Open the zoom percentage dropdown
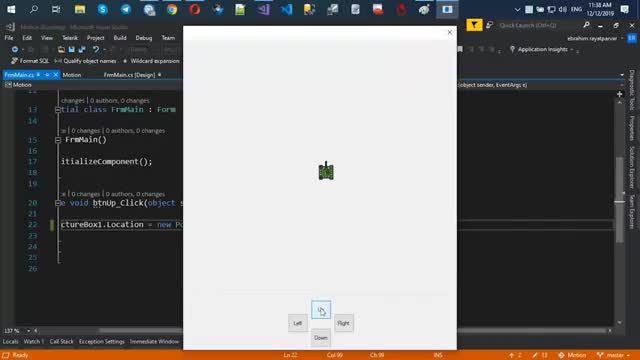Image resolution: width=640 pixels, height=360 pixels. pos(29,331)
